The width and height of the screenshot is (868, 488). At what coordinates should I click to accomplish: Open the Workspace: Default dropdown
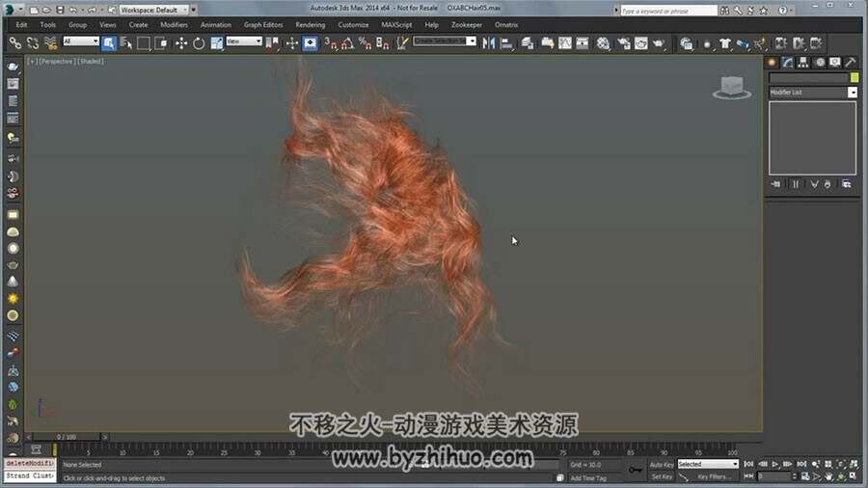154,10
